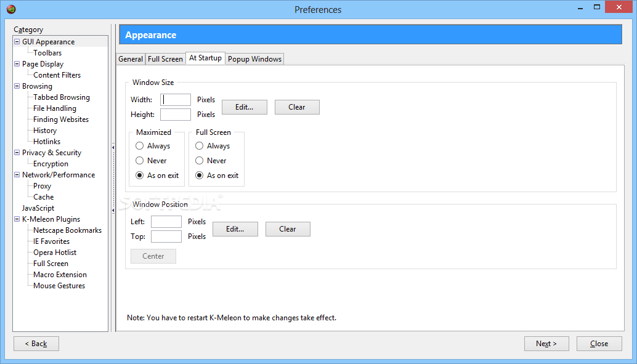Viewport: 637px width, 364px height.
Task: Collapse the Privacy & Security tree node
Action: tap(17, 152)
